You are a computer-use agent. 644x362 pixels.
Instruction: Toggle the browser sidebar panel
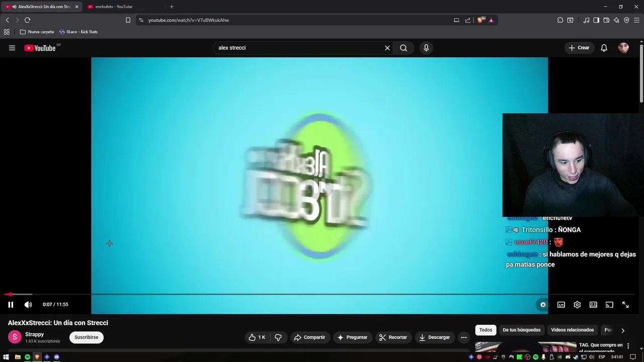(596, 20)
